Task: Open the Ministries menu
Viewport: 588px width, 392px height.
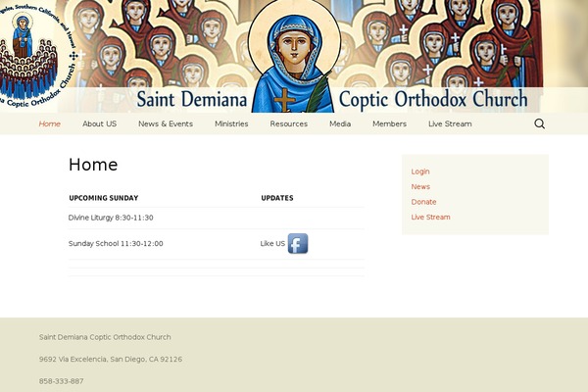Action: pos(231,123)
